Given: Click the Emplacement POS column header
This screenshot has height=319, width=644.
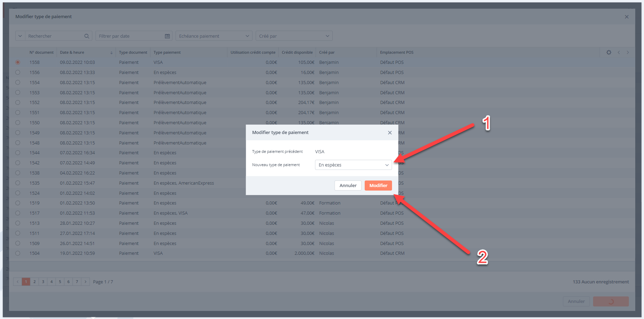Looking at the screenshot, I should (397, 52).
